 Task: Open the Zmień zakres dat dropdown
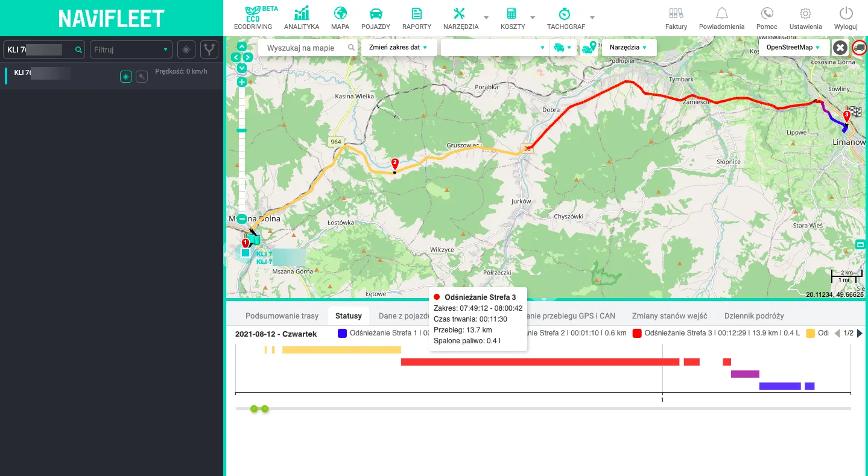click(399, 48)
